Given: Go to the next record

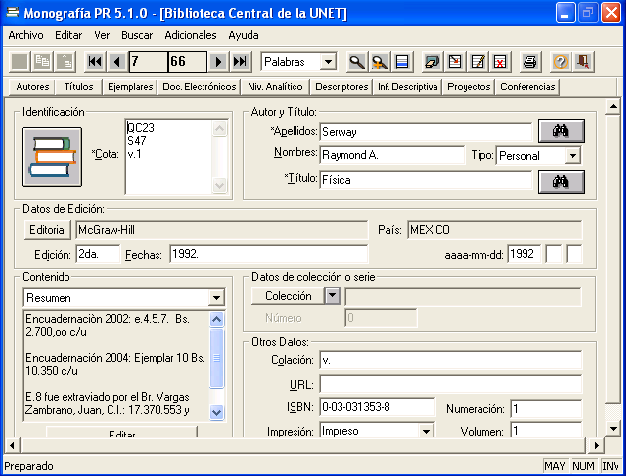Looking at the screenshot, I should pyautogui.click(x=218, y=62).
